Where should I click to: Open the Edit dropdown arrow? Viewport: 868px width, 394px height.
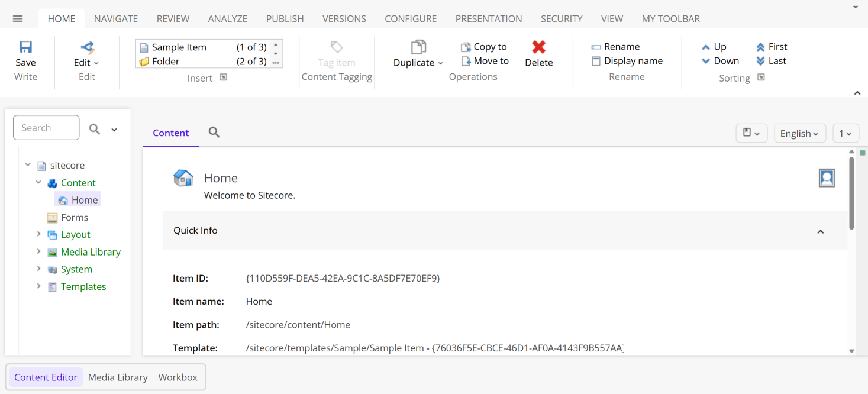click(x=96, y=63)
